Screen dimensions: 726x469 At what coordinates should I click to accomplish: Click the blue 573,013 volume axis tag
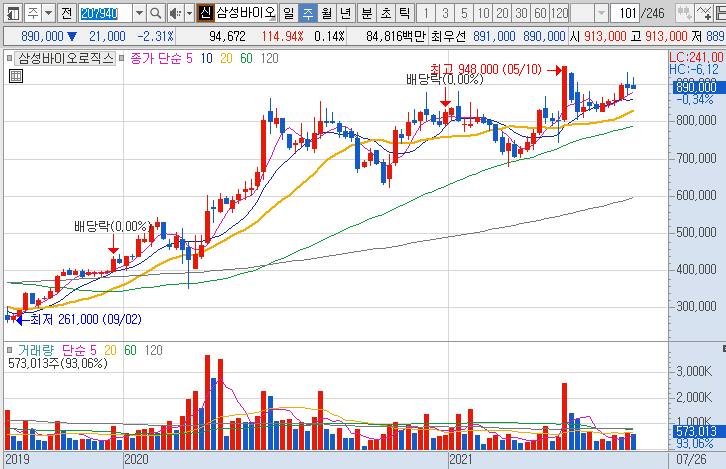698,431
